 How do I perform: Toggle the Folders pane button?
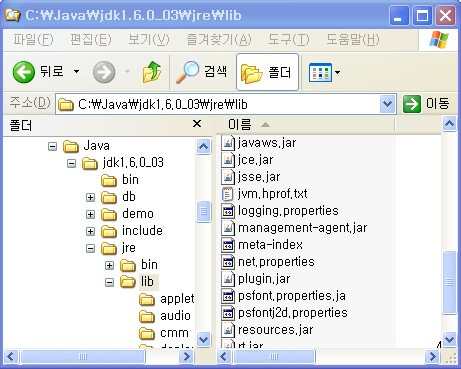coord(267,72)
